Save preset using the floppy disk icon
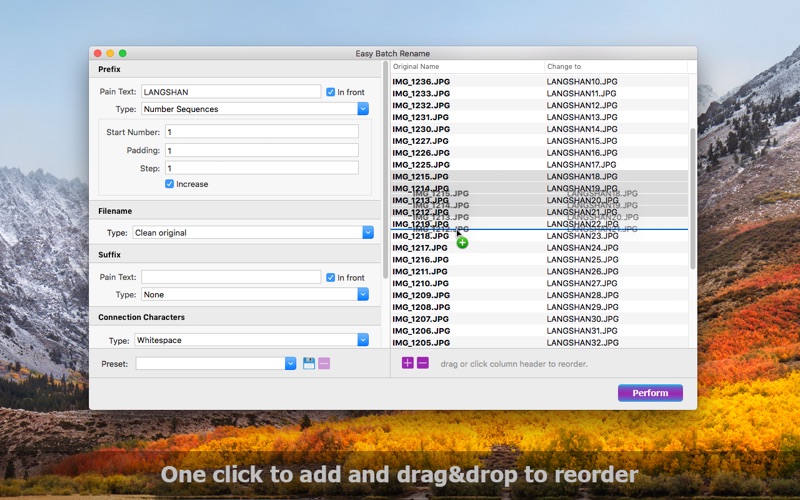This screenshot has height=500, width=800. tap(309, 363)
